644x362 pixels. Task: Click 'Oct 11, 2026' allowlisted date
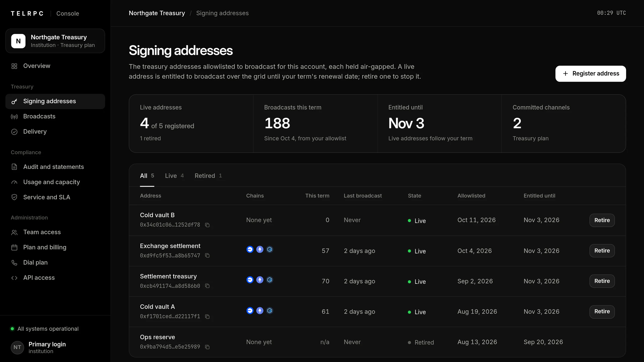(x=476, y=220)
